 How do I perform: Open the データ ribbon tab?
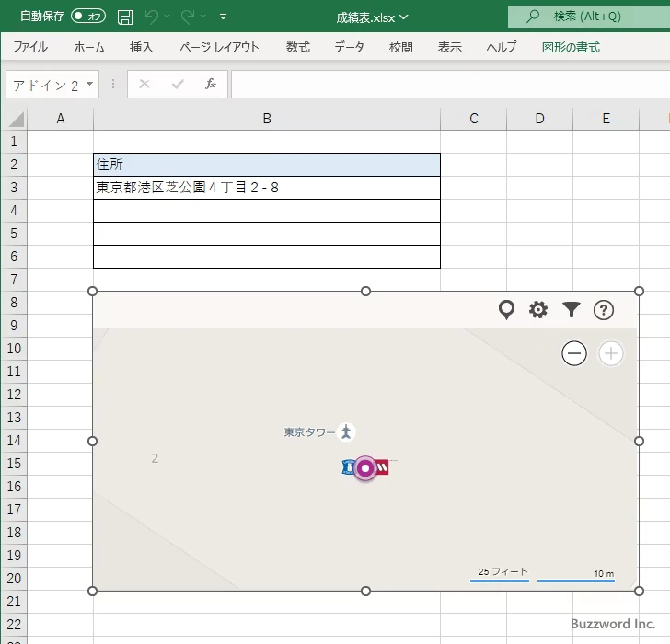349,47
